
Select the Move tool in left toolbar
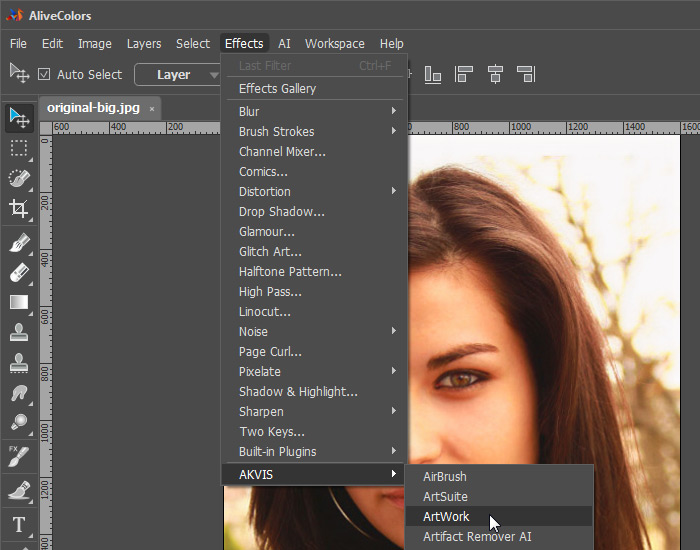click(19, 118)
